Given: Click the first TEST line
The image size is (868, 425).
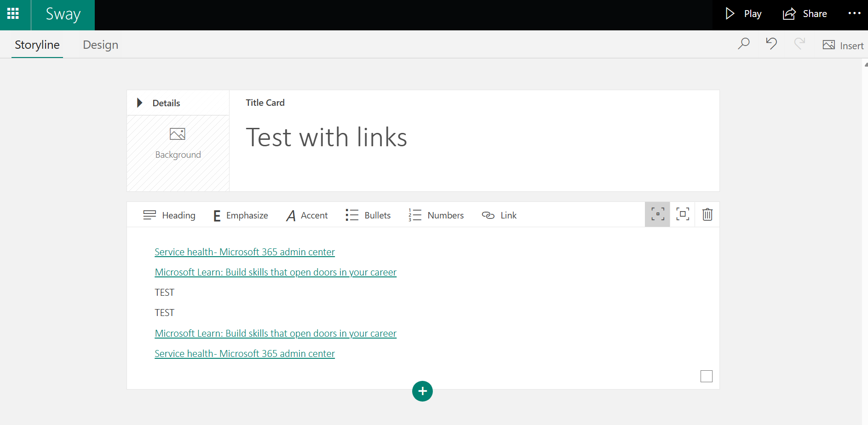Looking at the screenshot, I should point(165,293).
